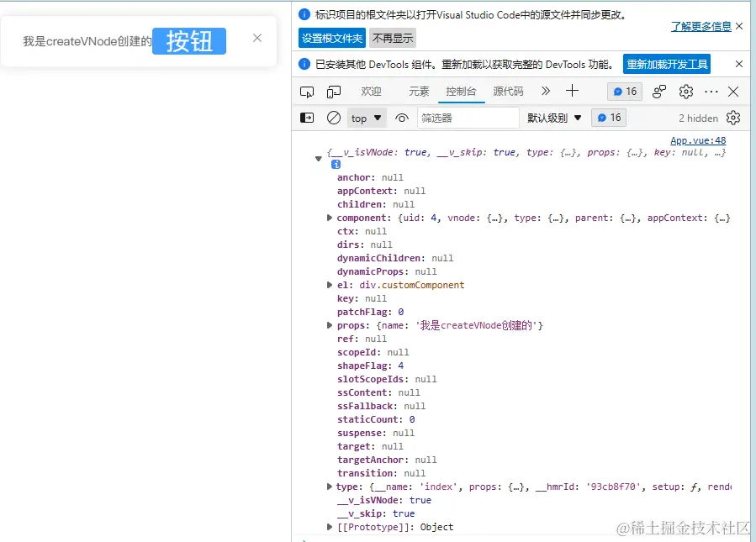Viewport: 756px width, 542px height.
Task: Toggle device emulation icon
Action: [x=334, y=92]
